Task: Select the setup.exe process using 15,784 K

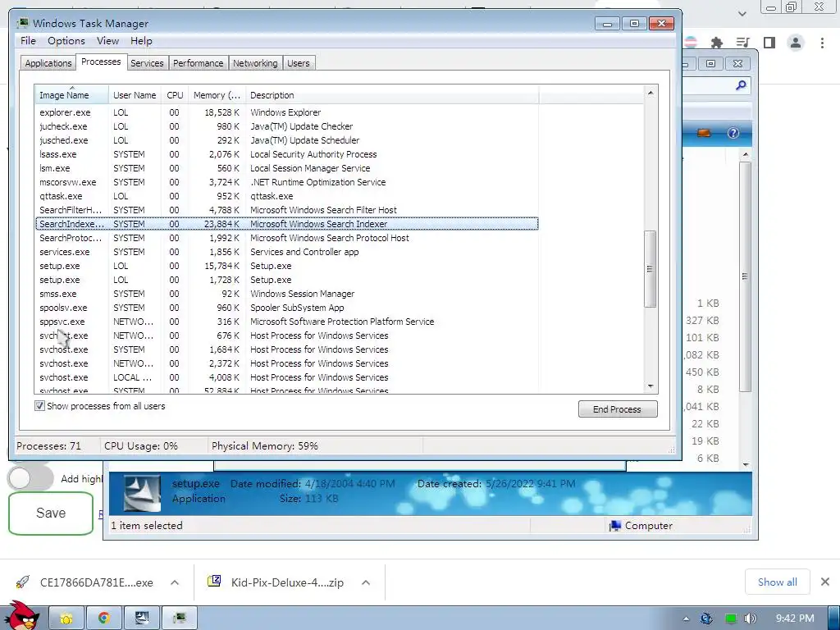Action: (x=286, y=266)
